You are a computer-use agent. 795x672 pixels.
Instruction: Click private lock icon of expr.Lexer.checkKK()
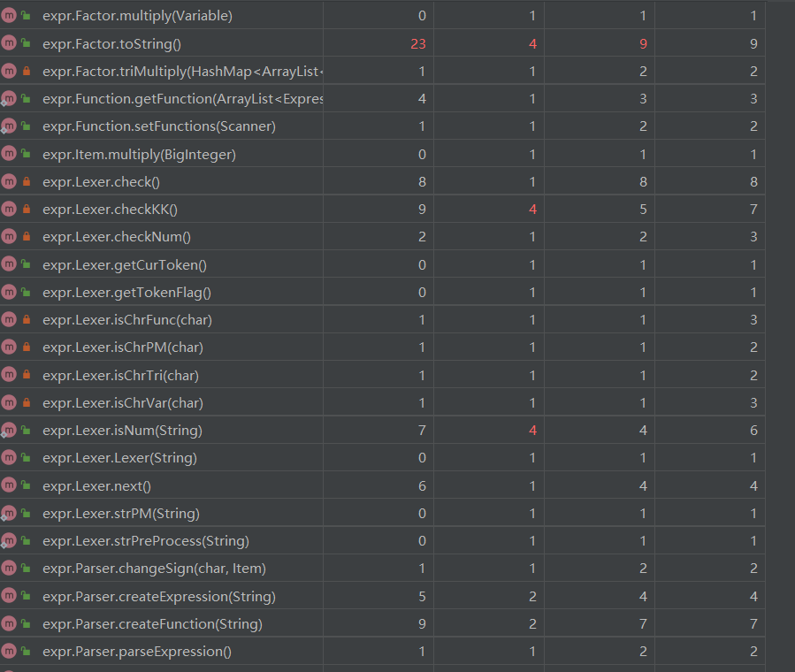[27, 209]
